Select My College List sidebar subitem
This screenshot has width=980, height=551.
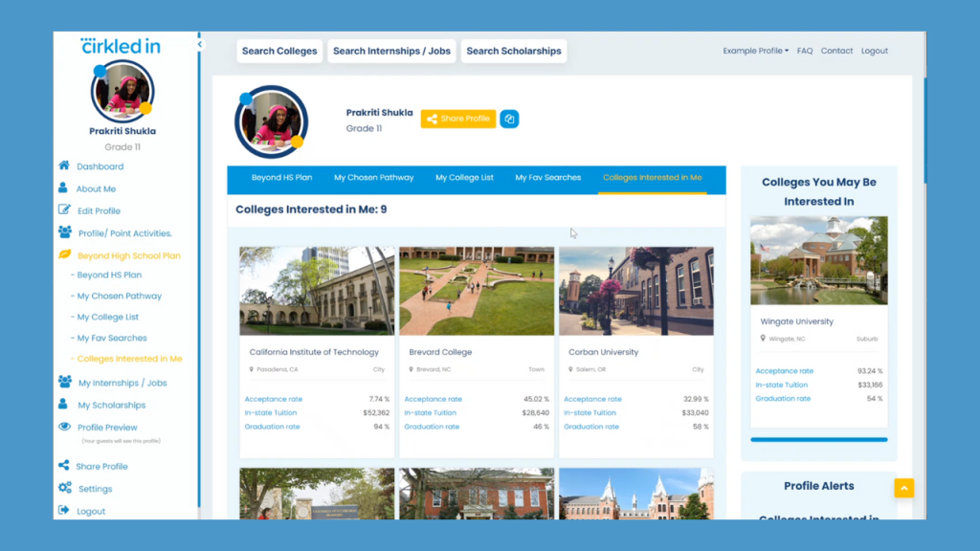(107, 317)
